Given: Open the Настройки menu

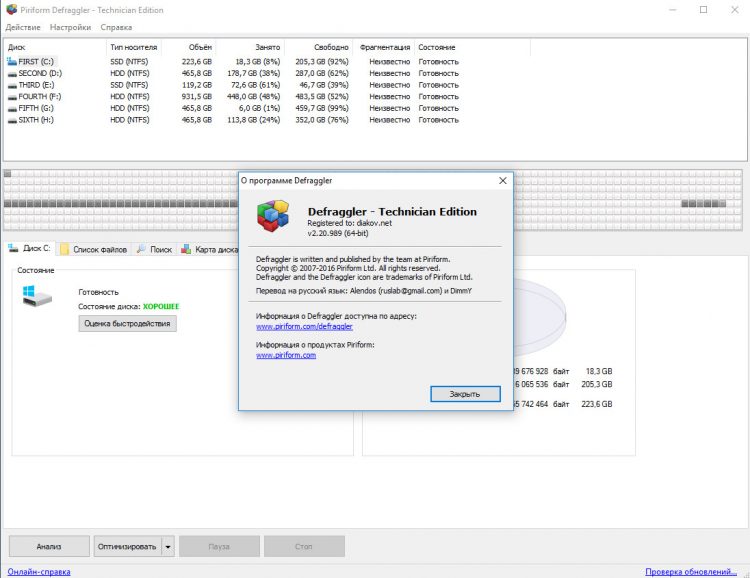Looking at the screenshot, I should click(x=71, y=27).
